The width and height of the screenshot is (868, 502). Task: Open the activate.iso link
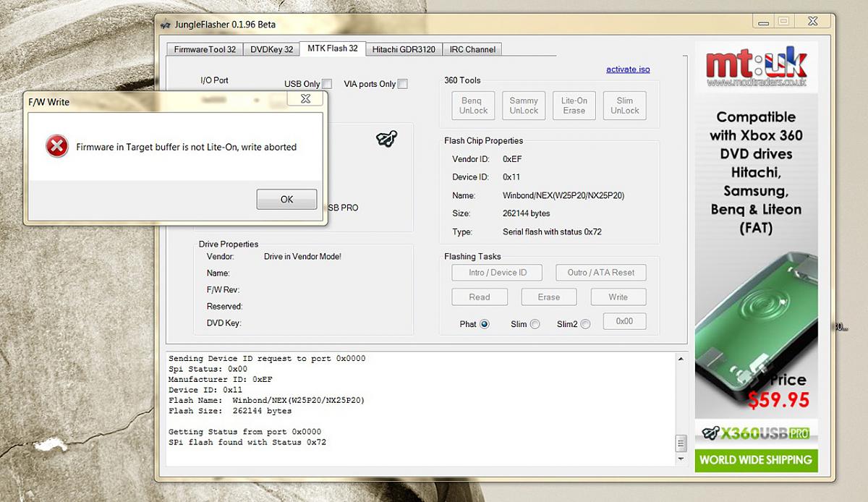(x=628, y=69)
